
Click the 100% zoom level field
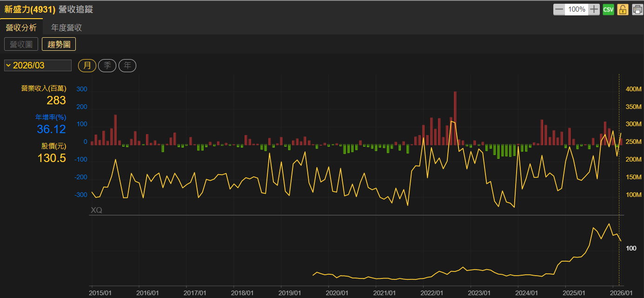tap(577, 9)
